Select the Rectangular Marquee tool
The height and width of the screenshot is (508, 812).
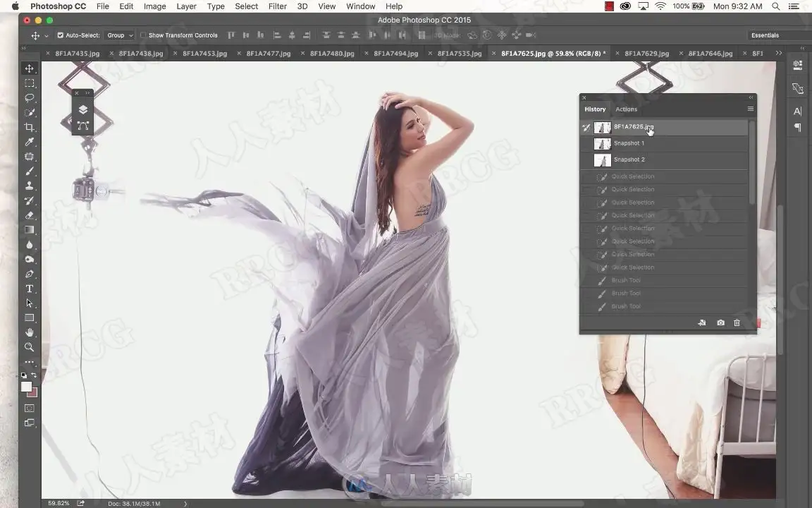tap(30, 83)
